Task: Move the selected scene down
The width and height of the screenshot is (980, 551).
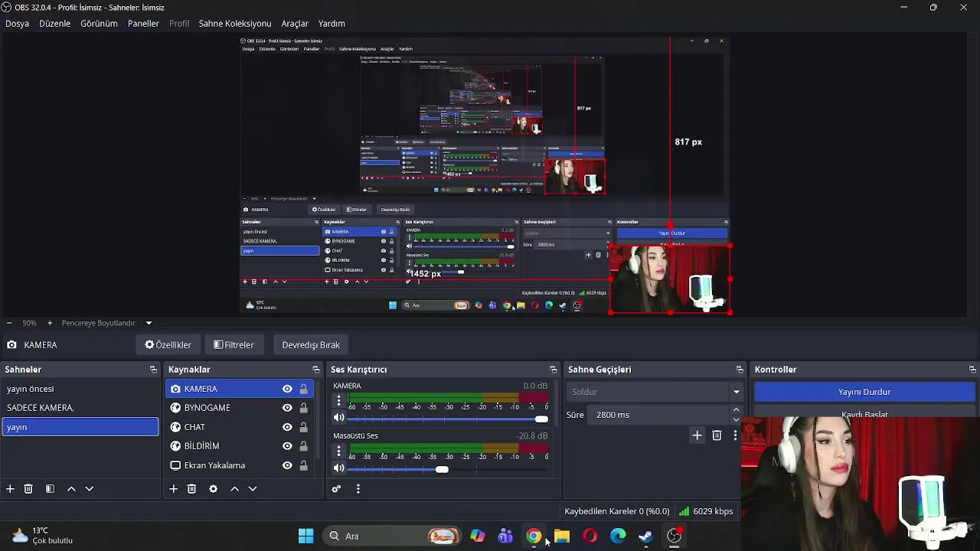Action: tap(89, 489)
